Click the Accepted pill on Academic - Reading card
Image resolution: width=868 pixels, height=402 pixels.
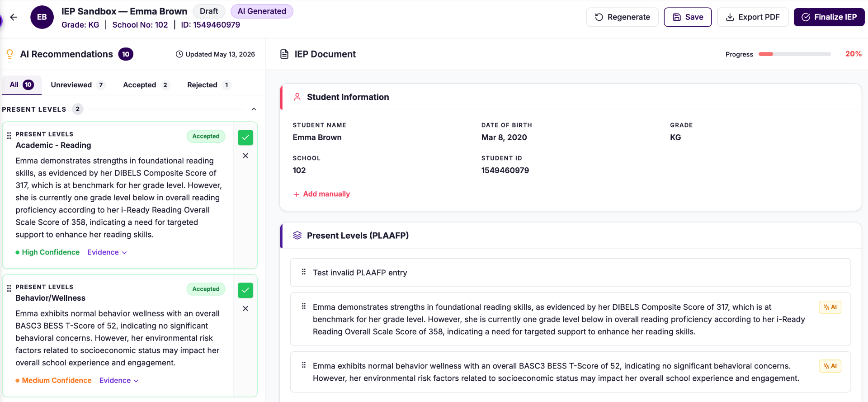click(x=206, y=136)
